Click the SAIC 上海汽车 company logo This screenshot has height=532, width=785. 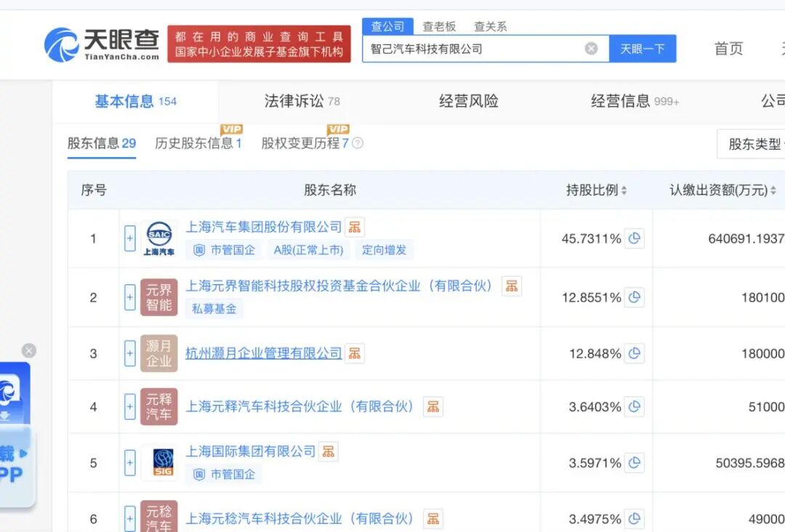pyautogui.click(x=159, y=238)
